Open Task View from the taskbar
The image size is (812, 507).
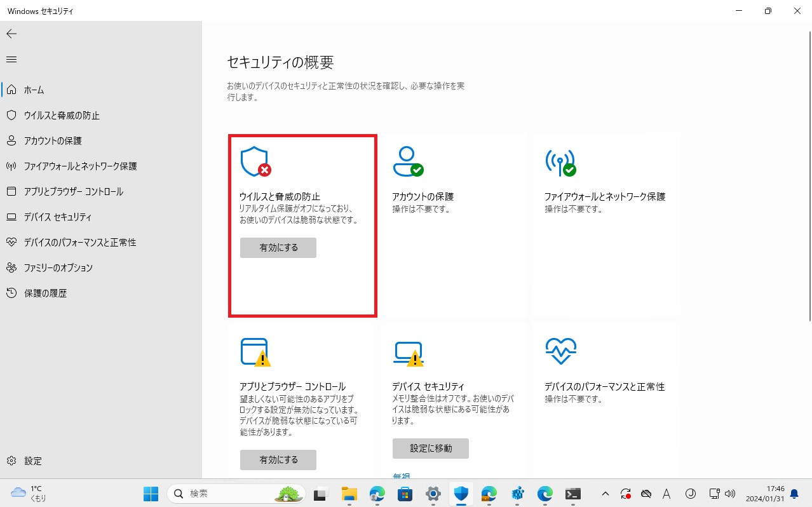[x=321, y=494]
